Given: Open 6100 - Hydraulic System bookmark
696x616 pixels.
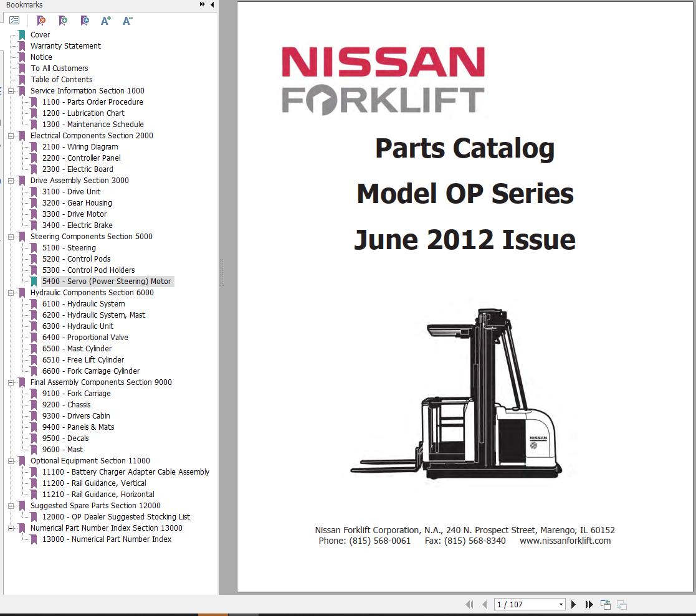Looking at the screenshot, I should coord(83,303).
